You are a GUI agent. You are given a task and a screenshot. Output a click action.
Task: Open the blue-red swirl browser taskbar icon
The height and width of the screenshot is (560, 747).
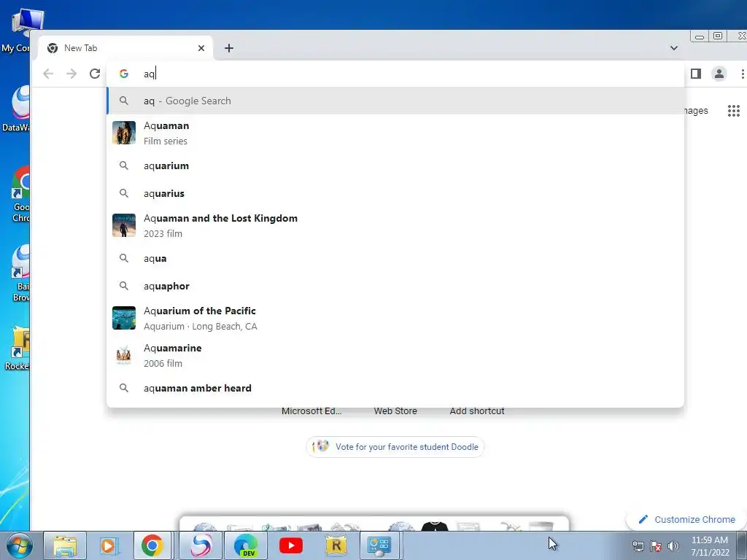(201, 545)
